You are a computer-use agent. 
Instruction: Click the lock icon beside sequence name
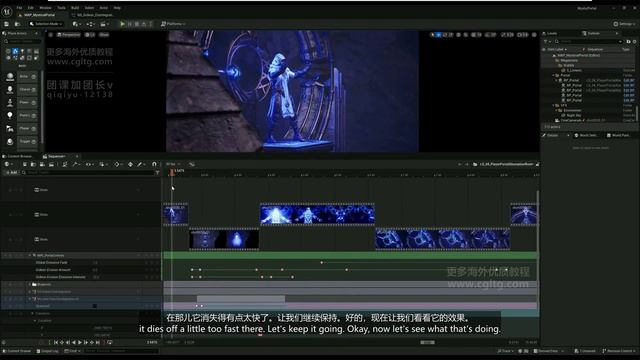(x=537, y=164)
